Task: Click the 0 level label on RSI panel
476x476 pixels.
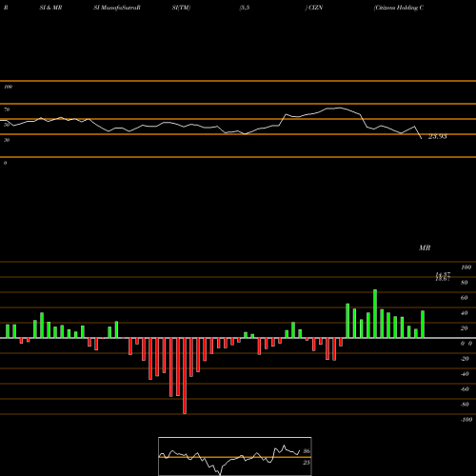Action: pyautogui.click(x=5, y=163)
